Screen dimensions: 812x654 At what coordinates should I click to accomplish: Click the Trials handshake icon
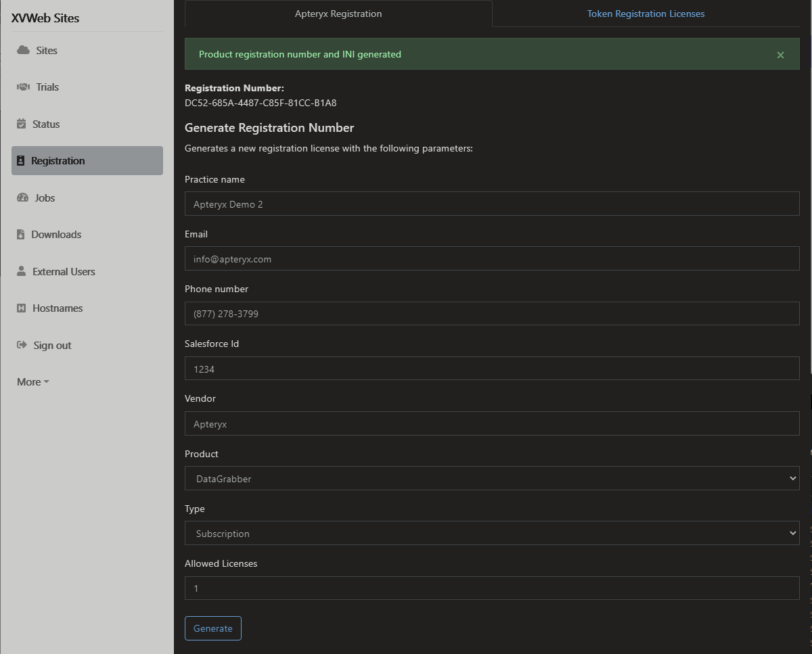pyautogui.click(x=24, y=87)
